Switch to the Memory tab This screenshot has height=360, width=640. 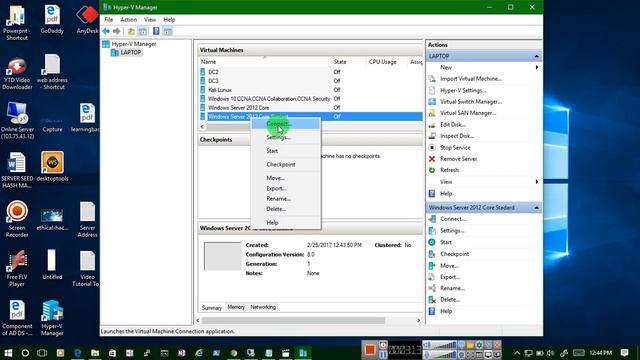click(236, 307)
